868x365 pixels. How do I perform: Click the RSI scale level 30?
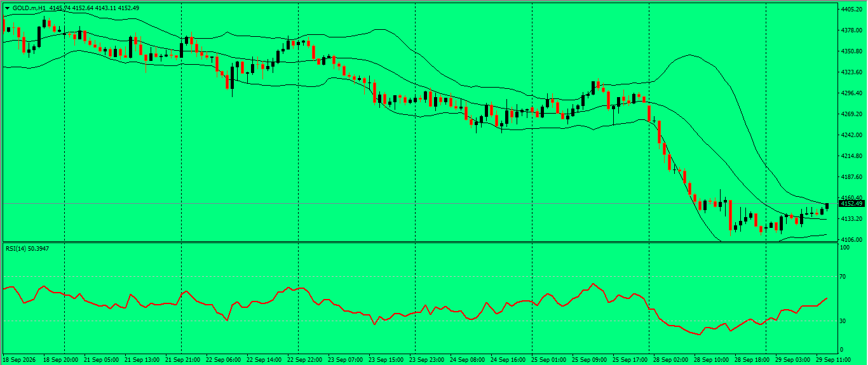click(x=843, y=321)
